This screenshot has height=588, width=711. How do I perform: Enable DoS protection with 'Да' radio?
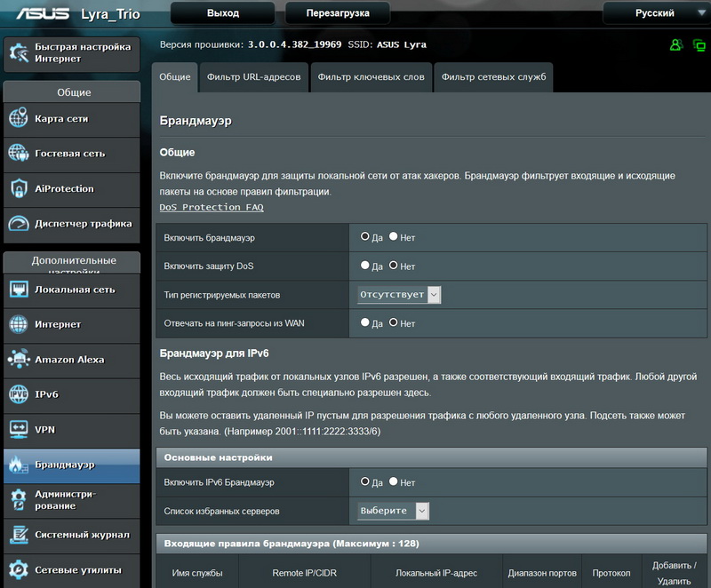(365, 266)
